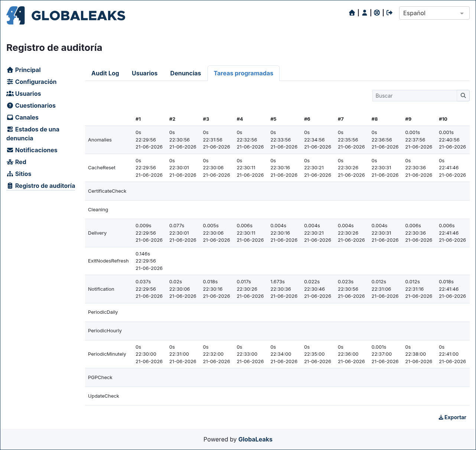This screenshot has height=450, width=476.
Task: Click network icon beside Red
Action: pos(10,162)
